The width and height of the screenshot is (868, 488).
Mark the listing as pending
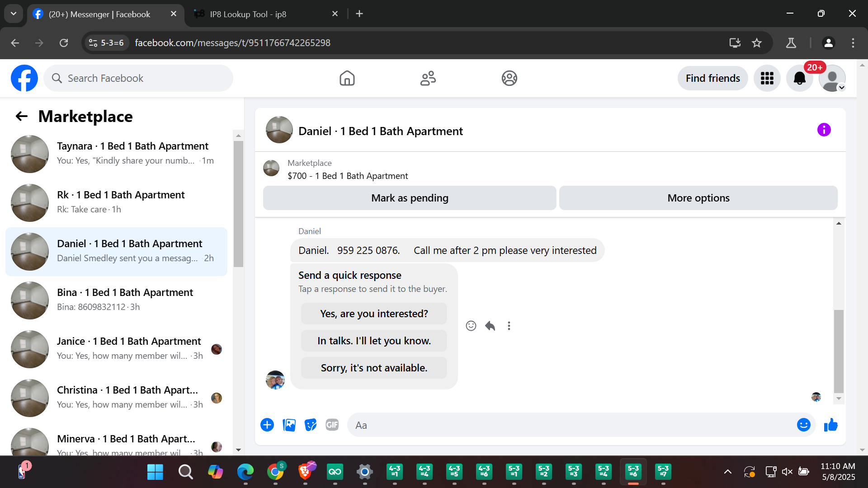click(x=410, y=198)
